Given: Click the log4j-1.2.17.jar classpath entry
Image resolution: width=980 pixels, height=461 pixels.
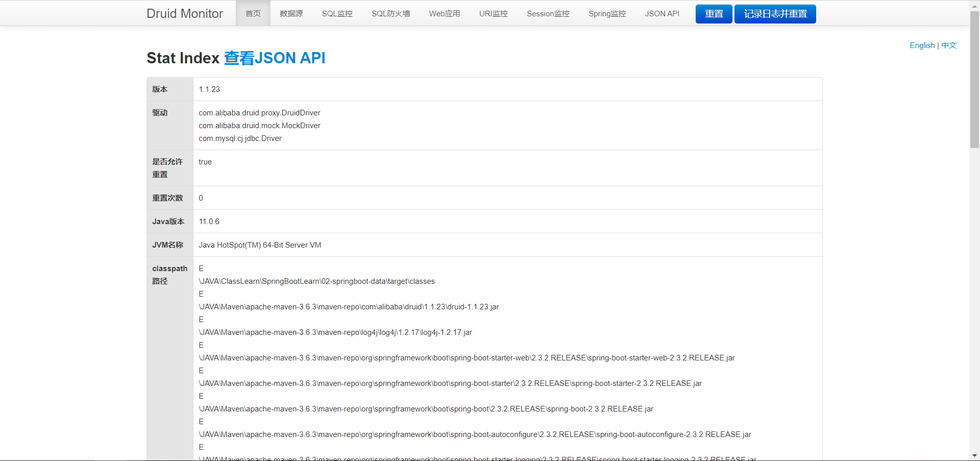Looking at the screenshot, I should click(x=335, y=332).
